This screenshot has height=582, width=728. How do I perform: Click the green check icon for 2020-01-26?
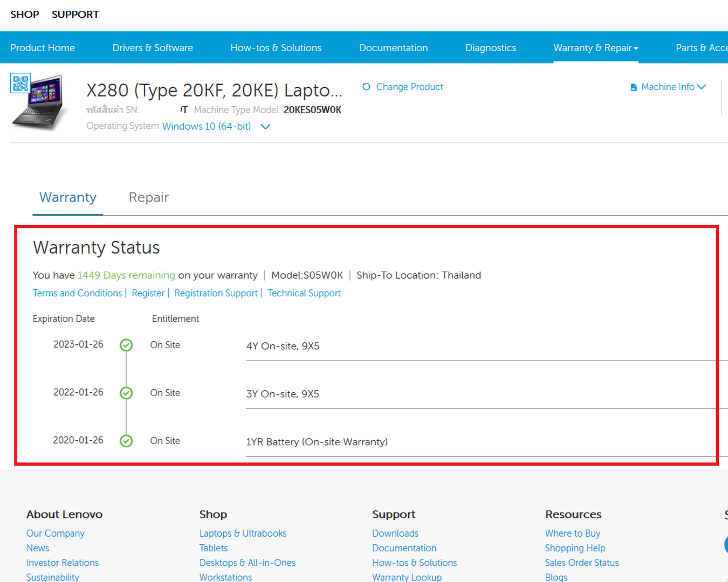(x=126, y=441)
